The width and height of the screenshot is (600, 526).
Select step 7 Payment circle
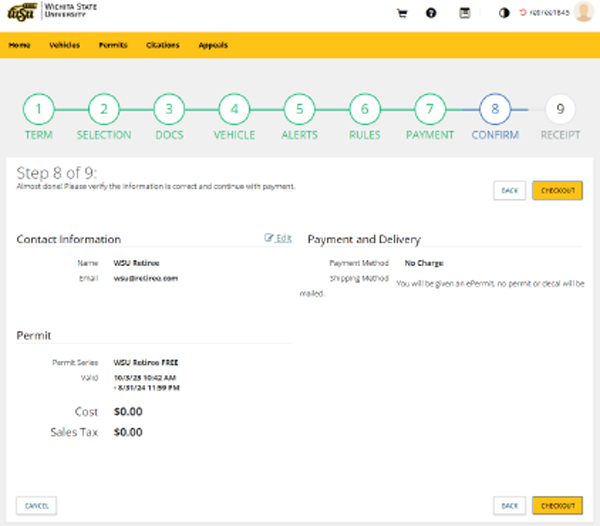pyautogui.click(x=429, y=109)
